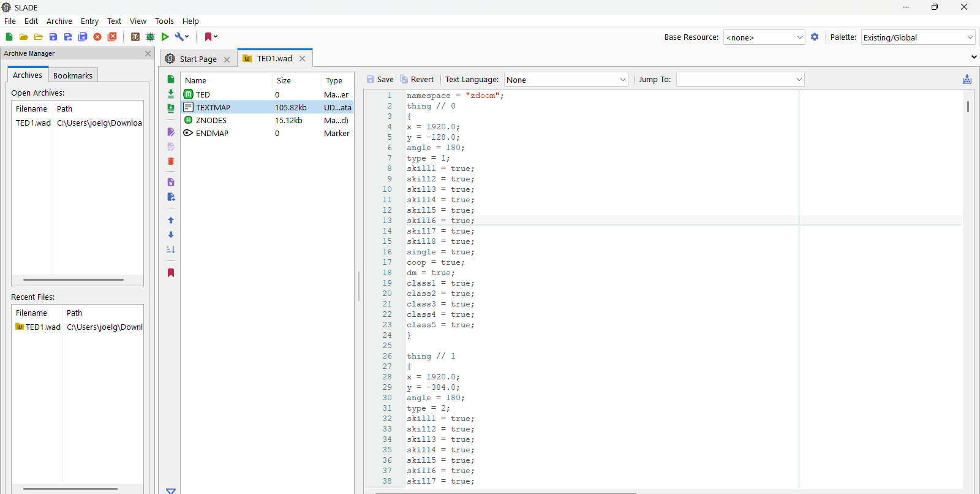The image size is (980, 494).
Task: Switch to the Bookmarks tab
Action: [73, 75]
